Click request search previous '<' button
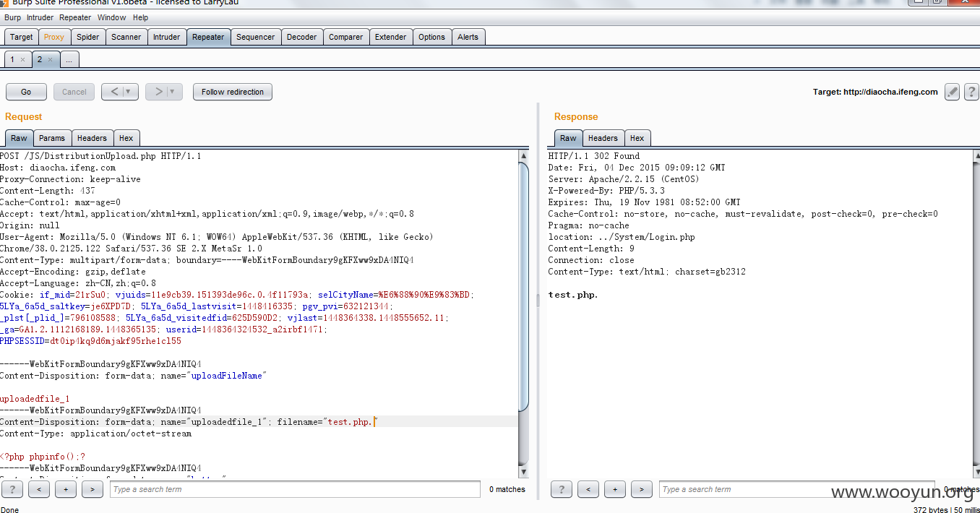Image resolution: width=980 pixels, height=513 pixels. click(x=39, y=489)
